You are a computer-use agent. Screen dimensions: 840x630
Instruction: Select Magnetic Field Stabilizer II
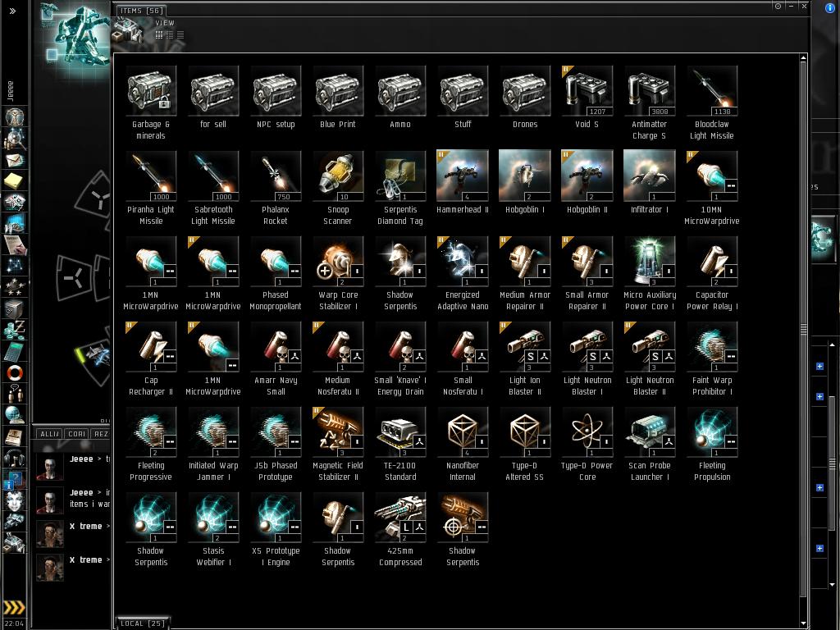(337, 444)
